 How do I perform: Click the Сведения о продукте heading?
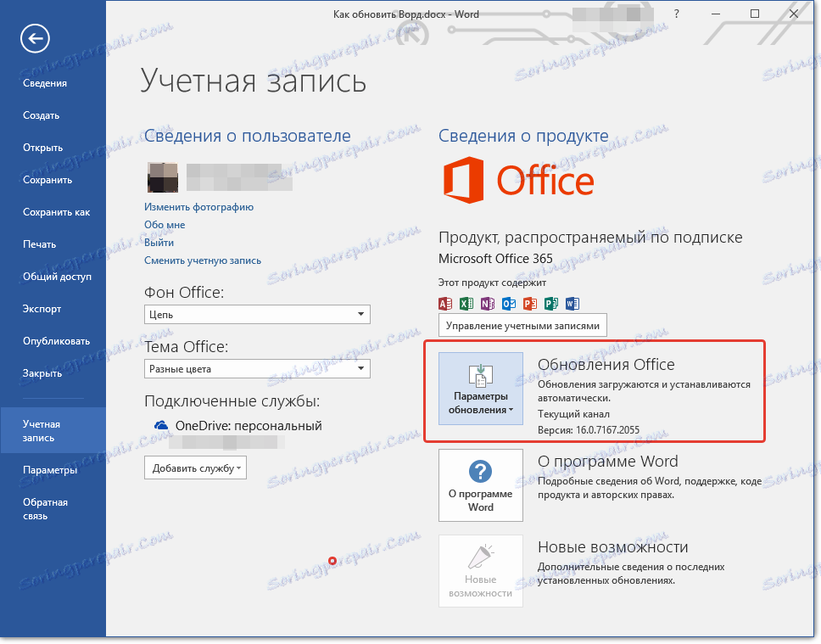coord(523,136)
